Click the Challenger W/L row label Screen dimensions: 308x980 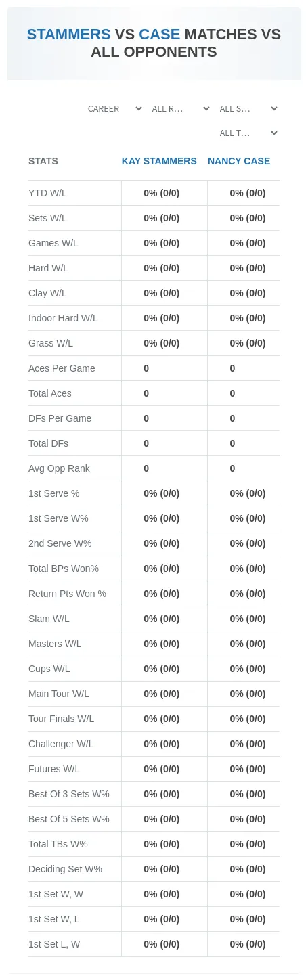[61, 744]
